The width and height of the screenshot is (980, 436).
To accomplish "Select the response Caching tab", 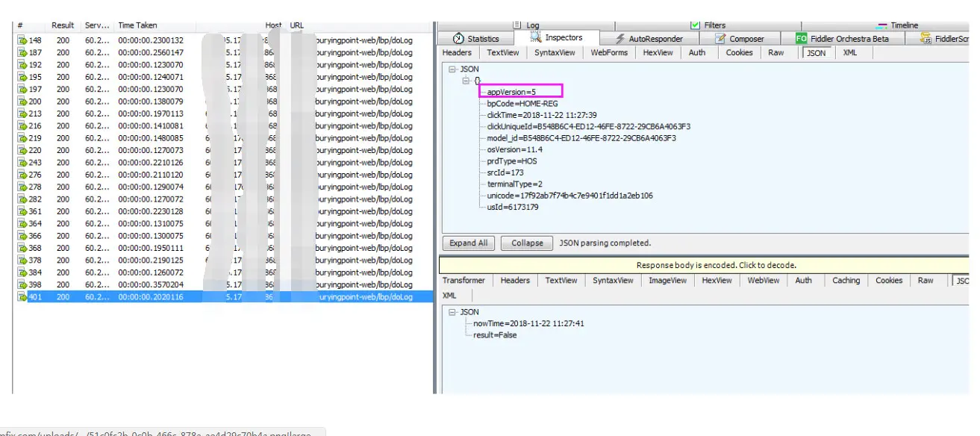I will (x=846, y=281).
